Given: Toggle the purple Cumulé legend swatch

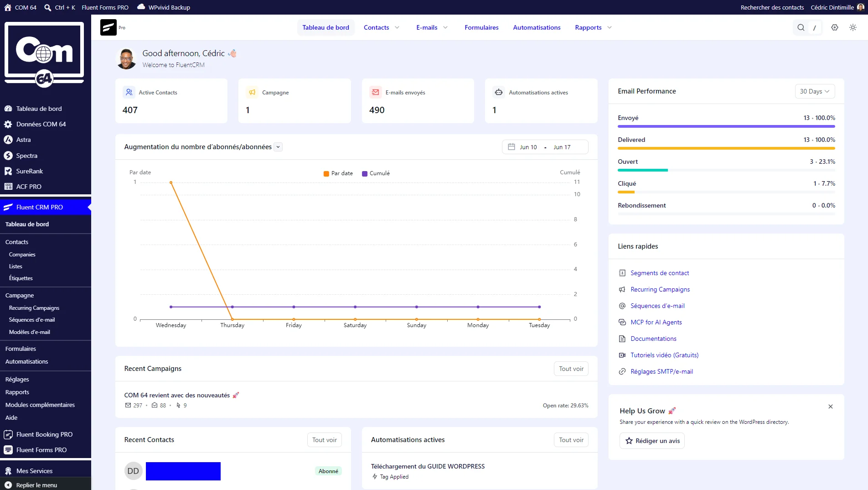Looking at the screenshot, I should click(x=365, y=173).
